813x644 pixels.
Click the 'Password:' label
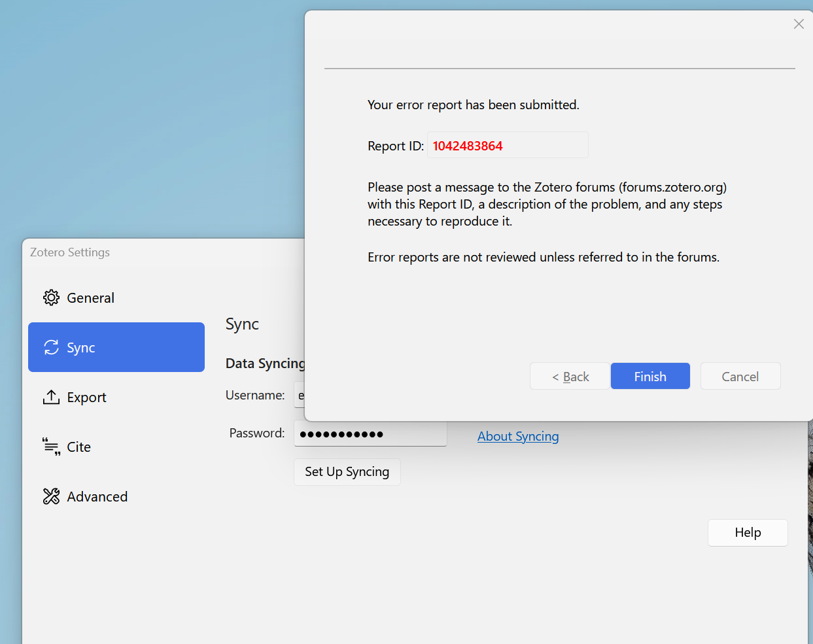257,433
